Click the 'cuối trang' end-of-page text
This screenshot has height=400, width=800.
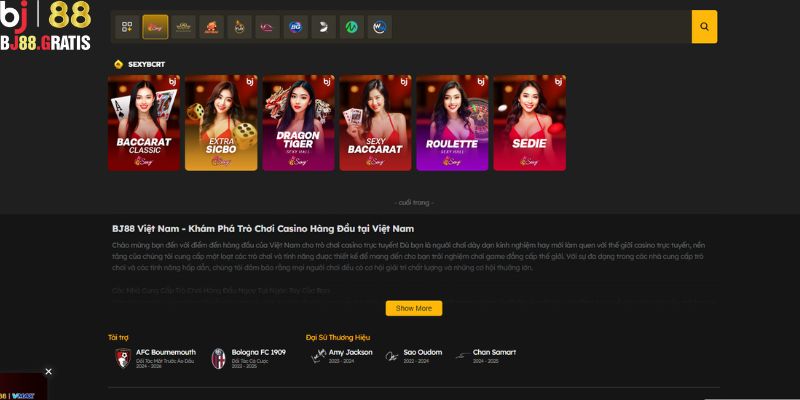click(414, 203)
